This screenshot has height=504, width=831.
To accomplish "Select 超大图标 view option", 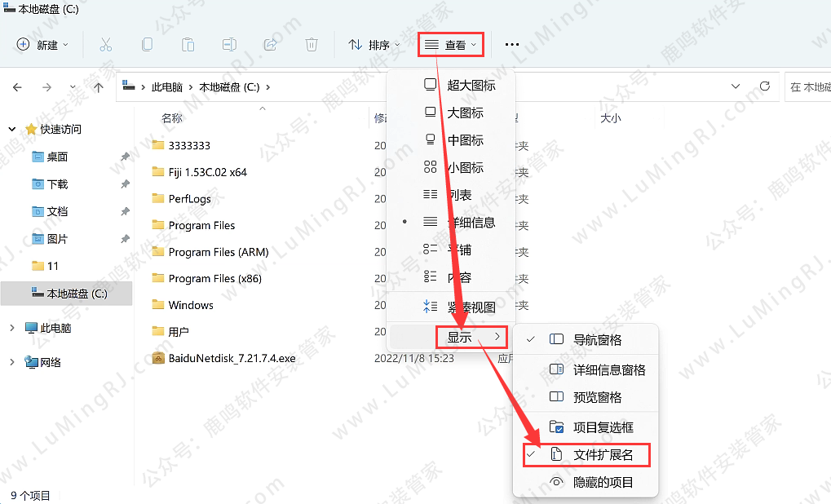I will click(x=470, y=85).
